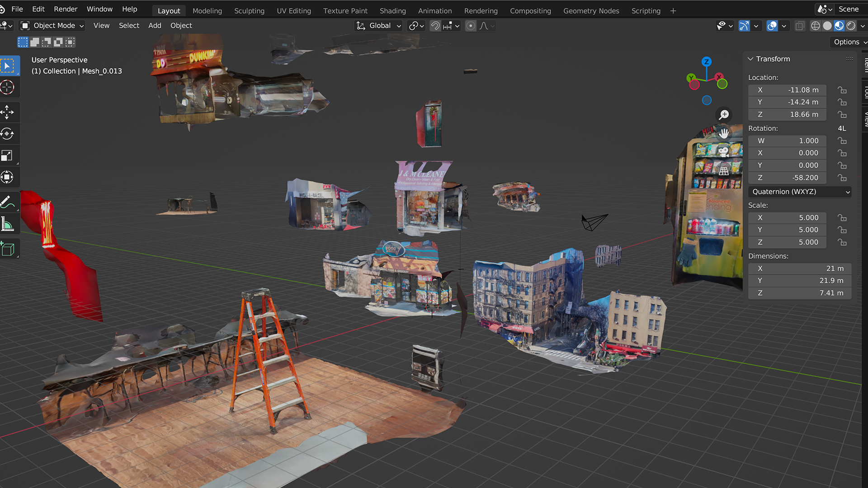Open the viewport shading options dropdown
The width and height of the screenshot is (868, 488).
[862, 26]
